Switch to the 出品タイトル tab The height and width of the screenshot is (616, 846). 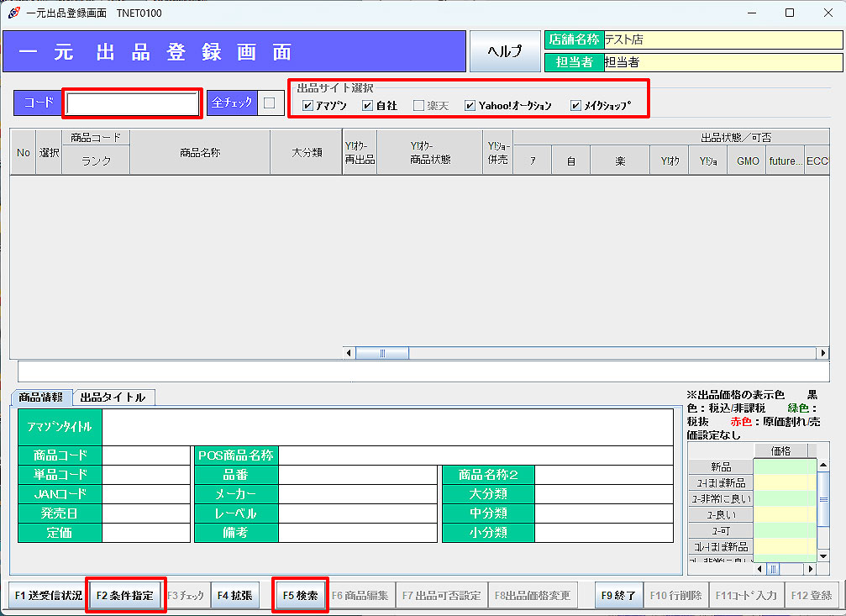(x=113, y=398)
